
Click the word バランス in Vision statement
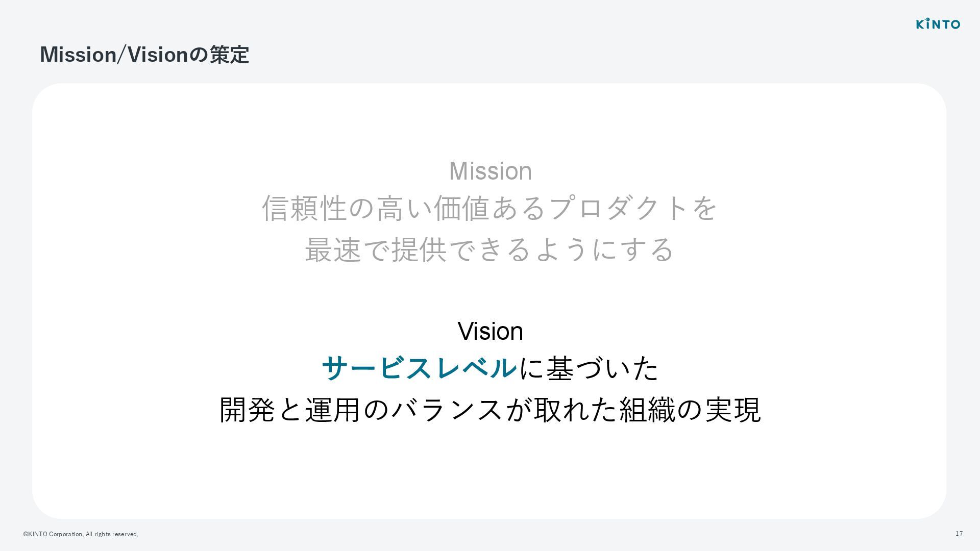[447, 410]
